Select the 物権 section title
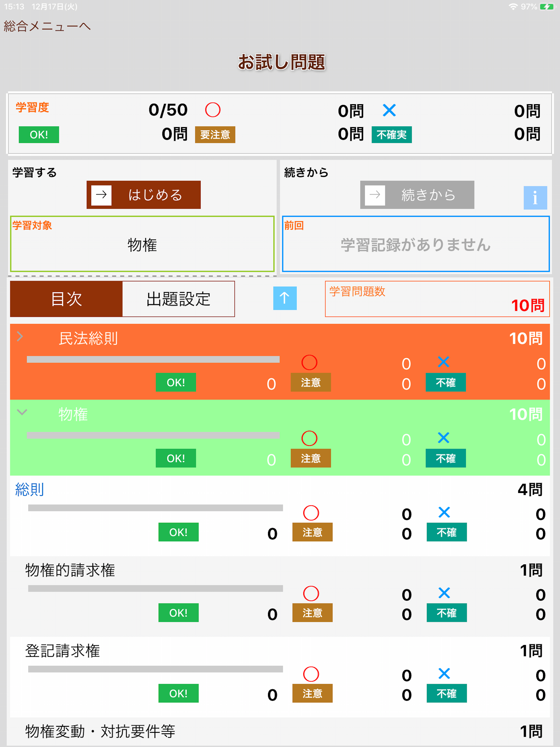Viewport: 560px width, 747px height. point(73,414)
